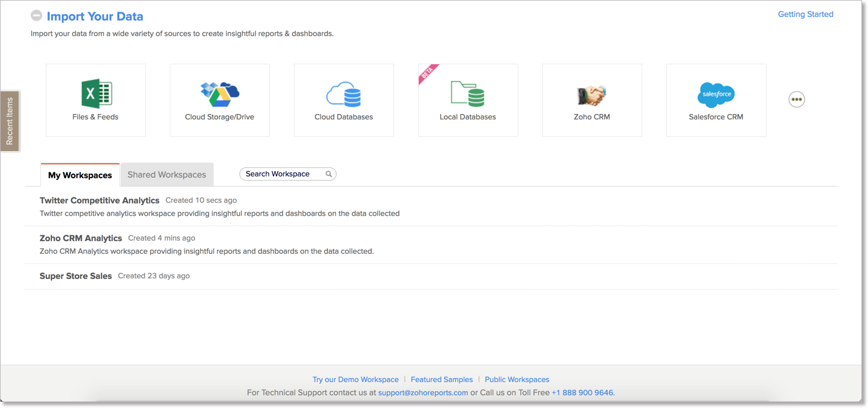The height and width of the screenshot is (408, 868).
Task: Open the Super Store Sales workspace
Action: 76,276
